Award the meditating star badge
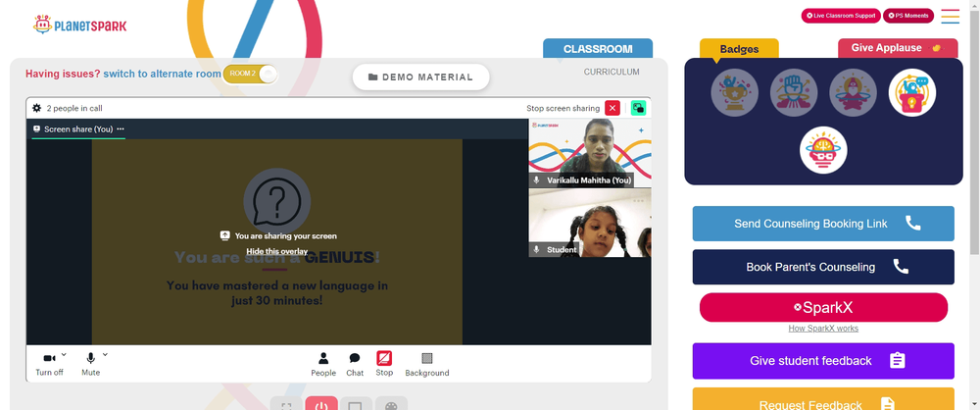 coord(854,92)
